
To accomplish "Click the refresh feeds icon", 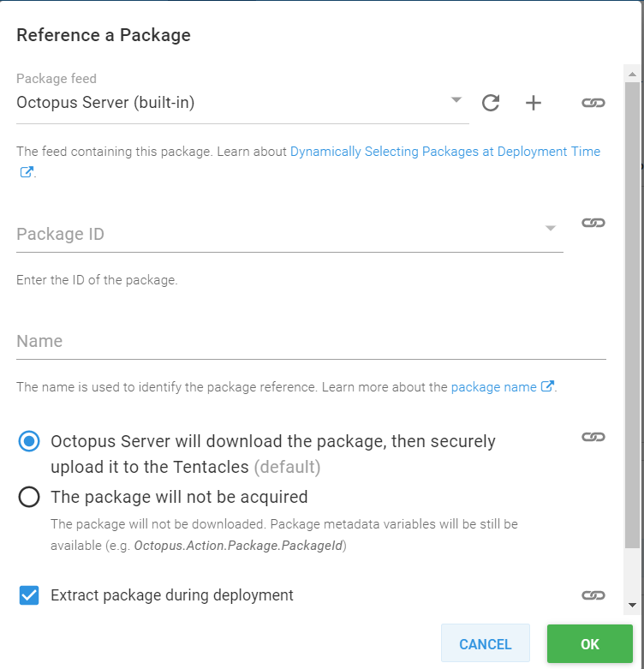I will 491,103.
